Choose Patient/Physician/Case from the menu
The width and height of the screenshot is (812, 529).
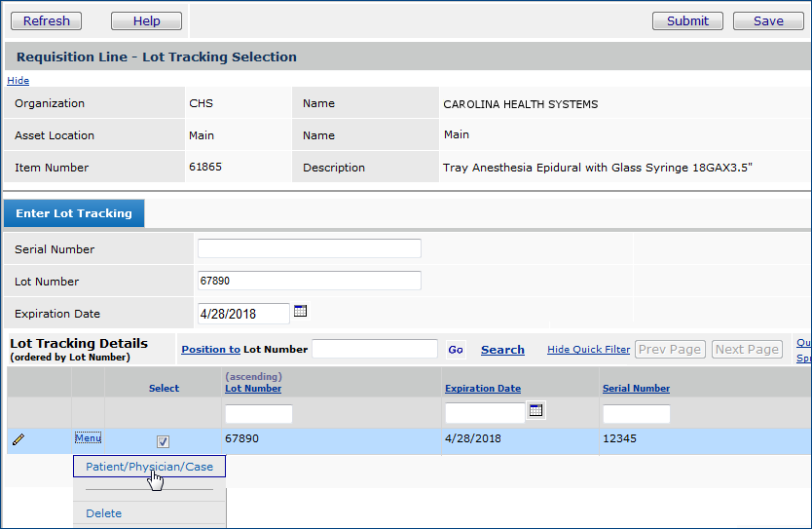click(x=149, y=467)
